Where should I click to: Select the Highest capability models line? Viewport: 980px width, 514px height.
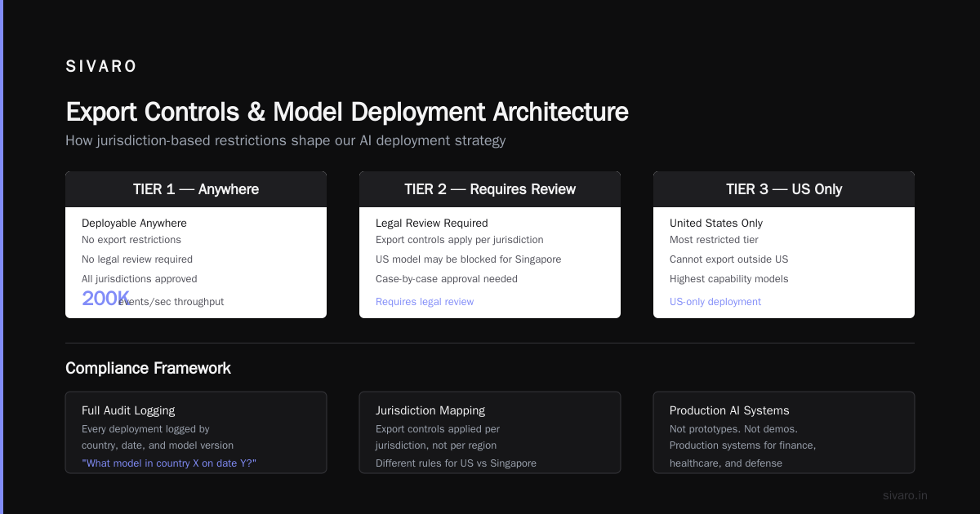tap(729, 279)
